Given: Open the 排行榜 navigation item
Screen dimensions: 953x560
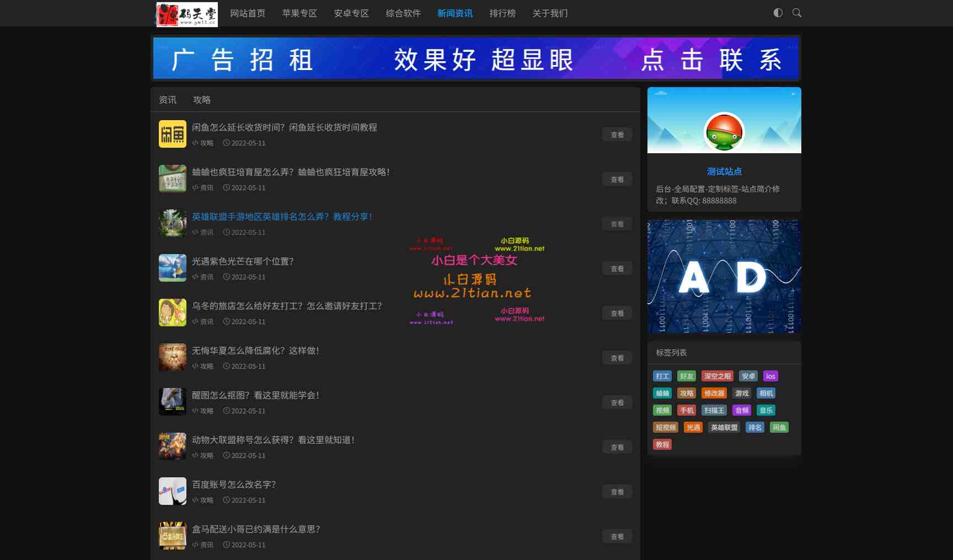Looking at the screenshot, I should [x=501, y=13].
